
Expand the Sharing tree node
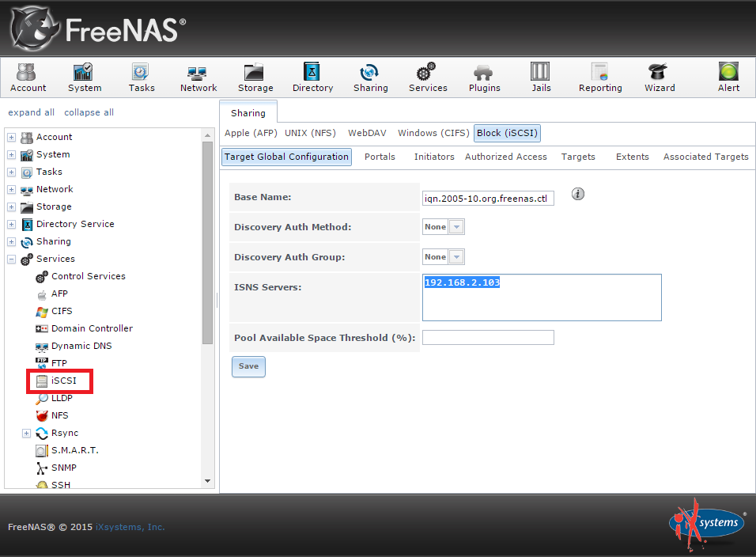point(12,241)
